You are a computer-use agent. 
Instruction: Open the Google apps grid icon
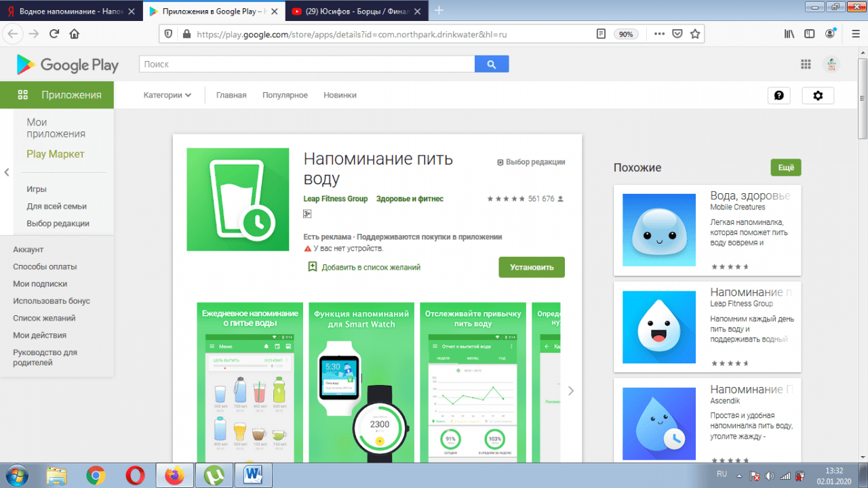pyautogui.click(x=806, y=64)
